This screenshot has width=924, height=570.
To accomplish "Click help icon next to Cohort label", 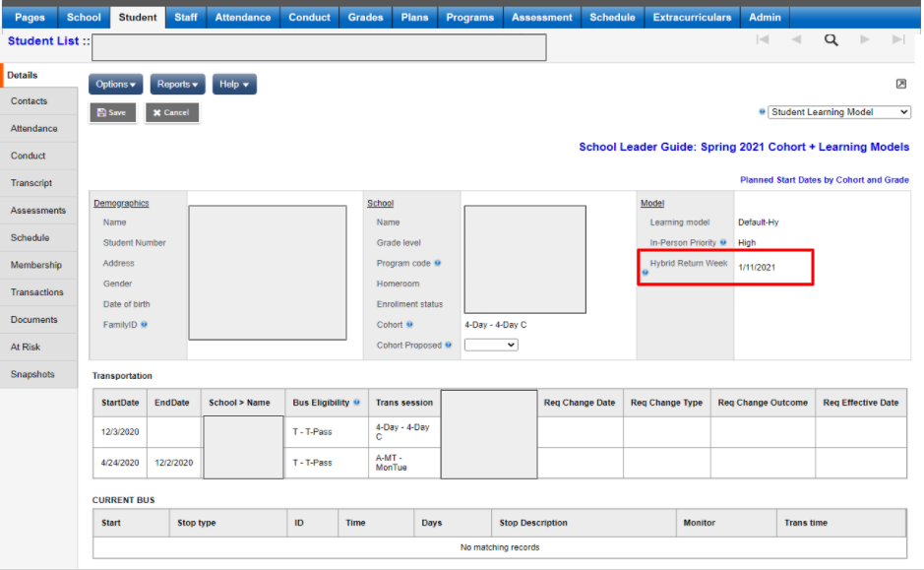I will pos(409,324).
